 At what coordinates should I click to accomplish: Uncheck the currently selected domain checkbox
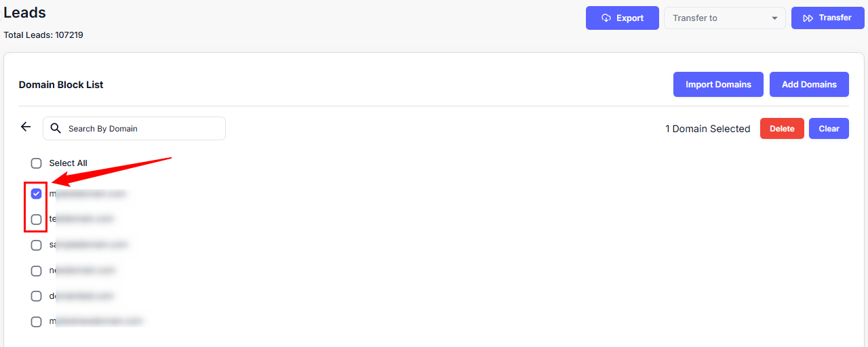pyautogui.click(x=37, y=194)
